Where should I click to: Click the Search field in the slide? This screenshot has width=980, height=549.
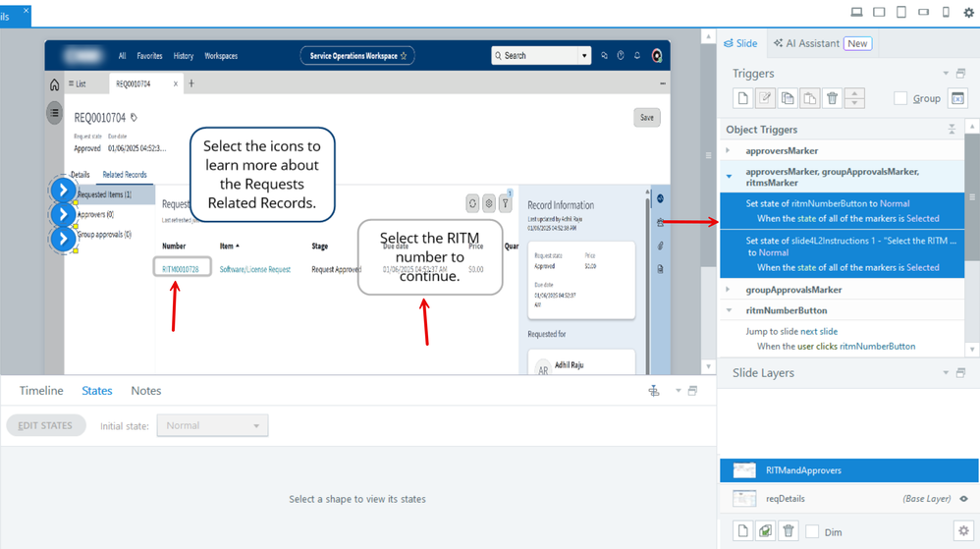(535, 56)
